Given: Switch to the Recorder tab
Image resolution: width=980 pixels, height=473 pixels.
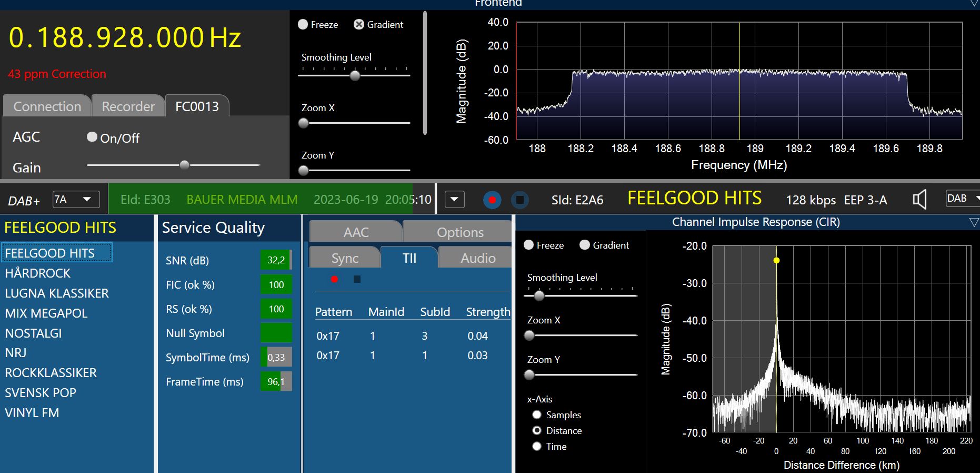Looking at the screenshot, I should [x=128, y=106].
